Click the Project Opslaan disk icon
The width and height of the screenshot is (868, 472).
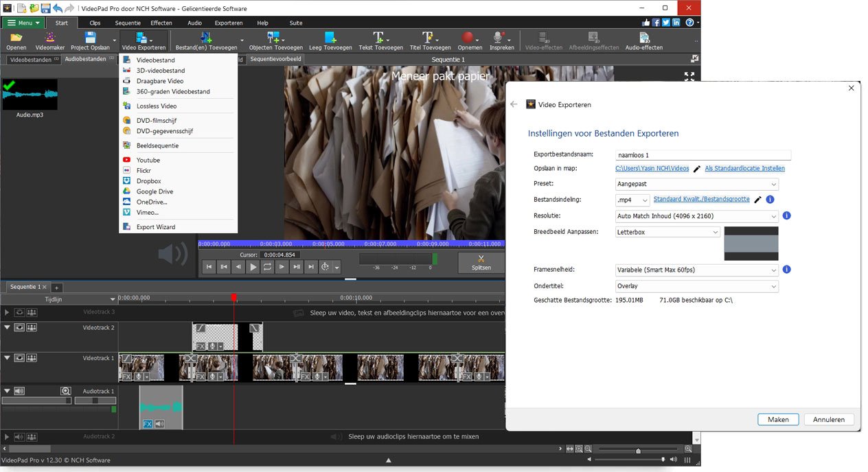(x=90, y=37)
